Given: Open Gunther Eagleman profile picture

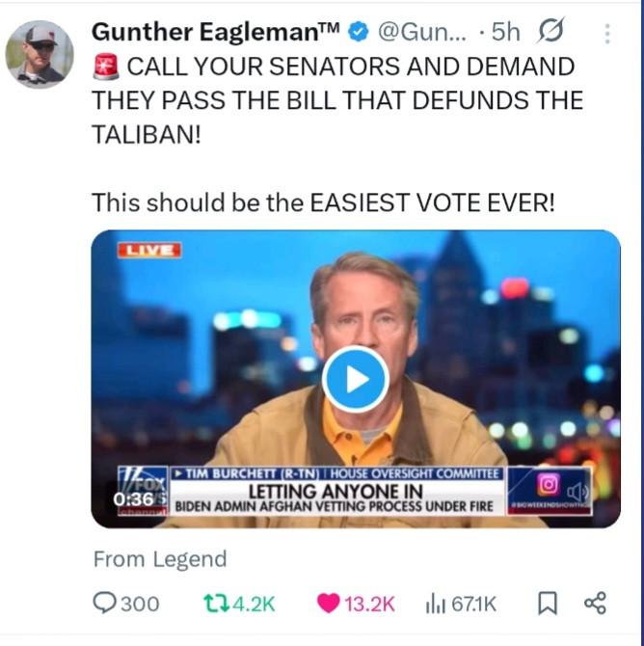Looking at the screenshot, I should [40, 54].
